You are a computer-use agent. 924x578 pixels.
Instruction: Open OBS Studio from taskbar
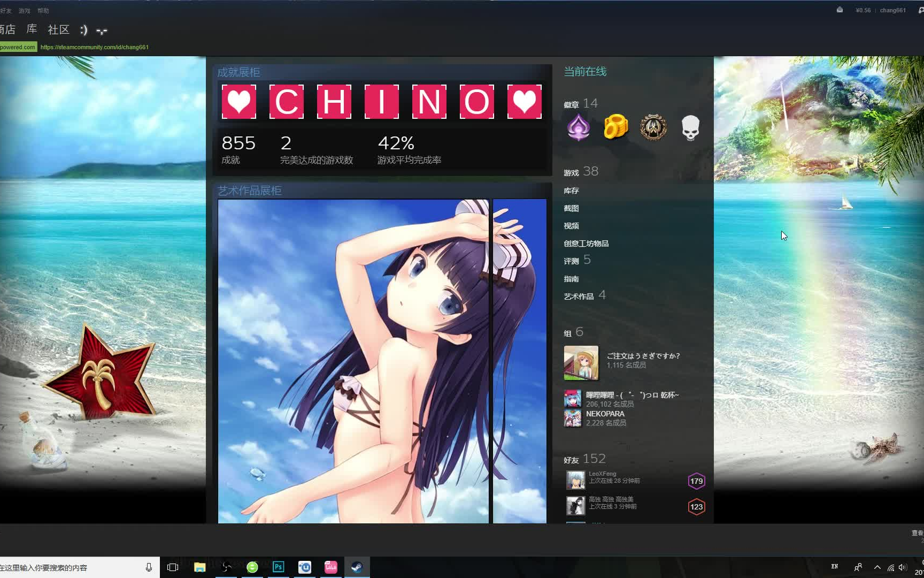coord(227,567)
